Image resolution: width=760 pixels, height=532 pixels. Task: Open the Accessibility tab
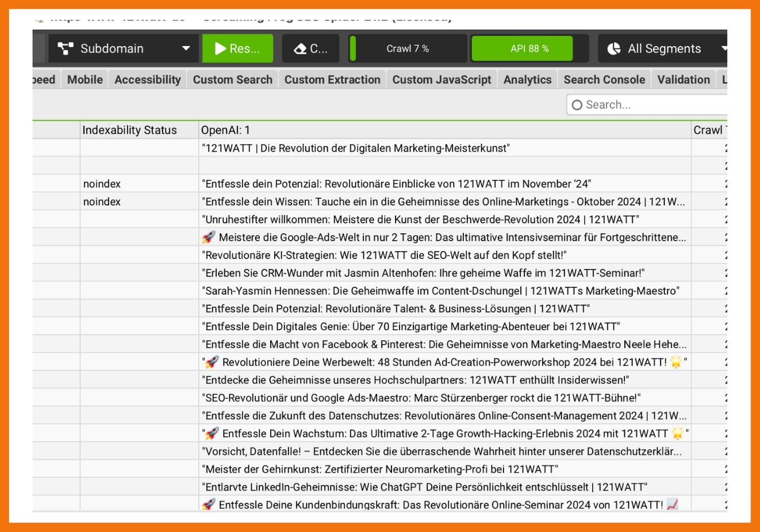[x=148, y=80]
